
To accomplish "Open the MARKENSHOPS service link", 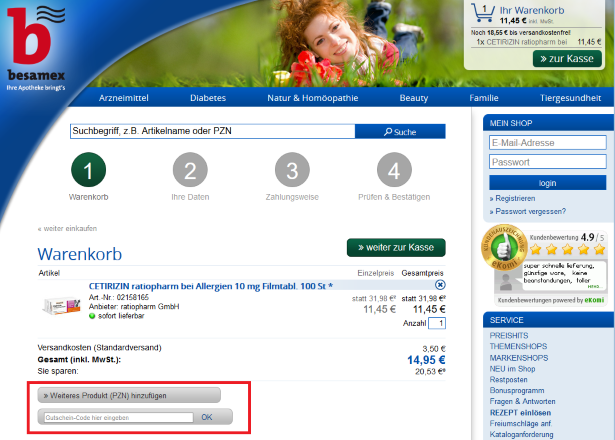I will (519, 358).
